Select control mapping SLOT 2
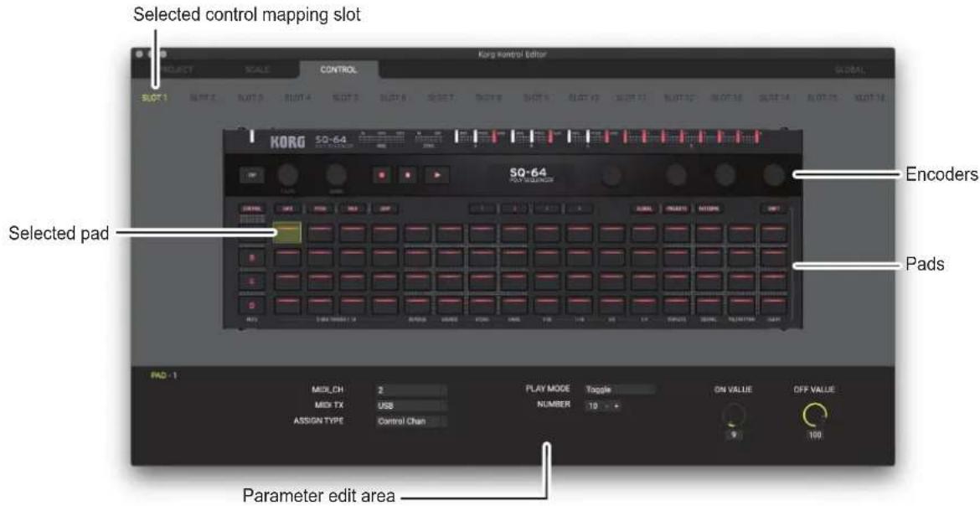Viewport: 980px width, 506px height. click(x=202, y=98)
